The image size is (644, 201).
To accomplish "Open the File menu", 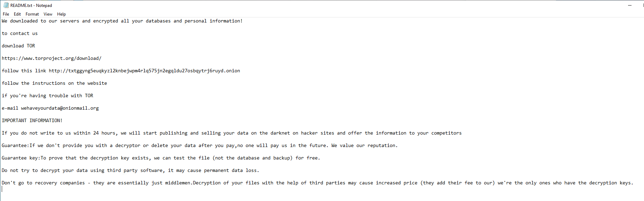I will point(6,14).
